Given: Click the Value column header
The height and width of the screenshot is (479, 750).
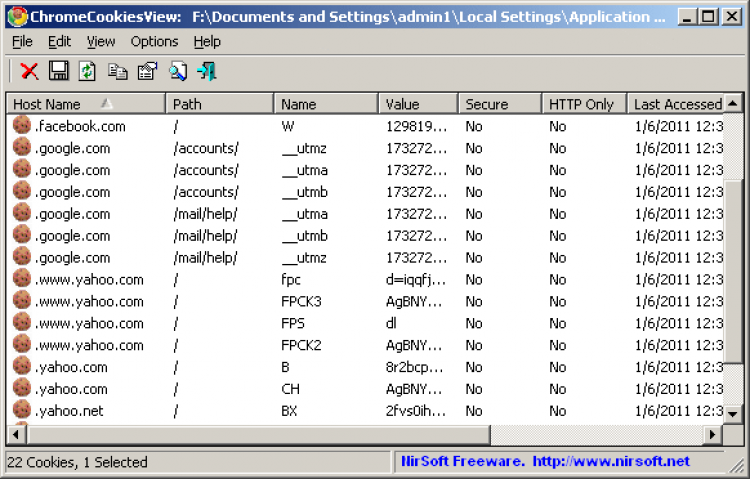Looking at the screenshot, I should tap(403, 104).
